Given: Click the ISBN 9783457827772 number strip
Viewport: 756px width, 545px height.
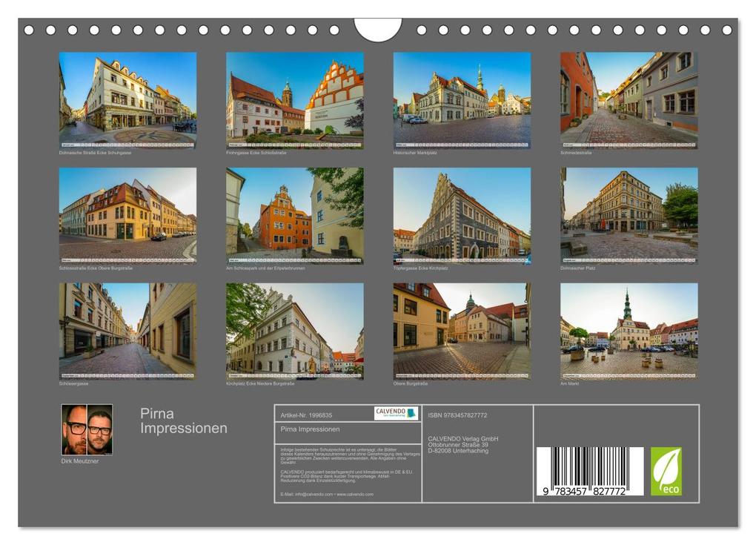Looking at the screenshot, I should point(457,415).
